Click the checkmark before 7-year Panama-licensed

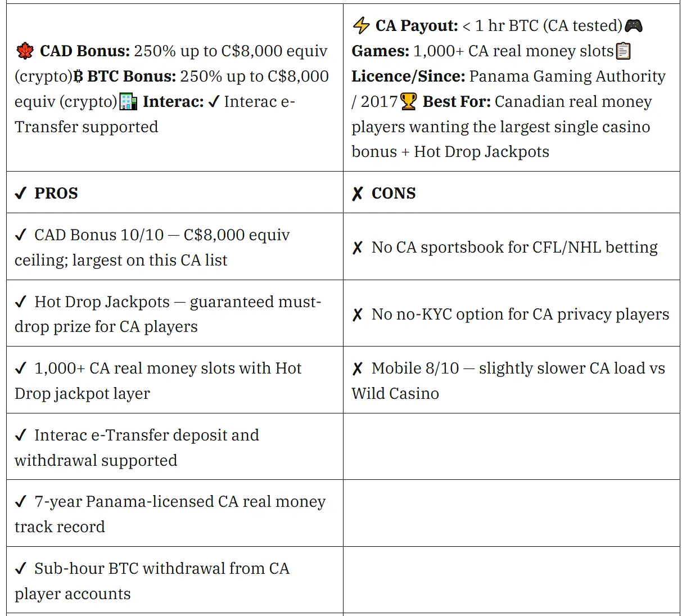point(21,502)
